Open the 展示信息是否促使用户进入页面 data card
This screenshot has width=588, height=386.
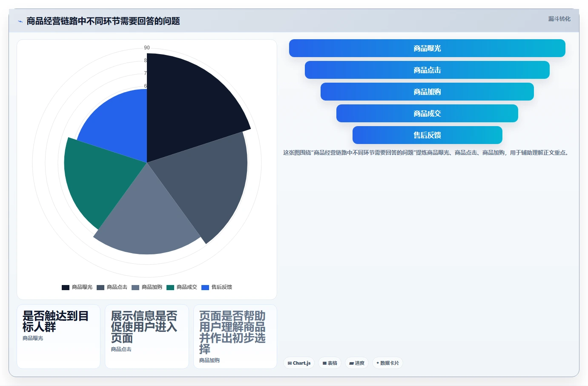147,337
